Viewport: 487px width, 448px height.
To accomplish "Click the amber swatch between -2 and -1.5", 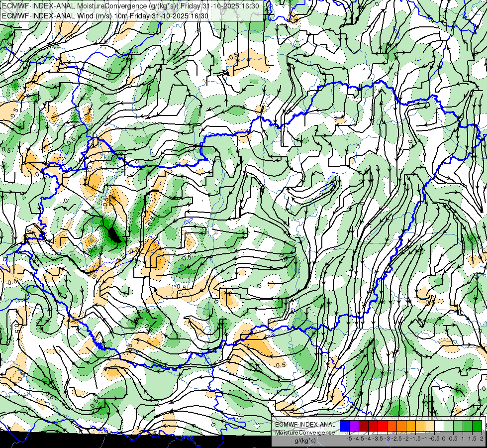I will tap(411, 426).
